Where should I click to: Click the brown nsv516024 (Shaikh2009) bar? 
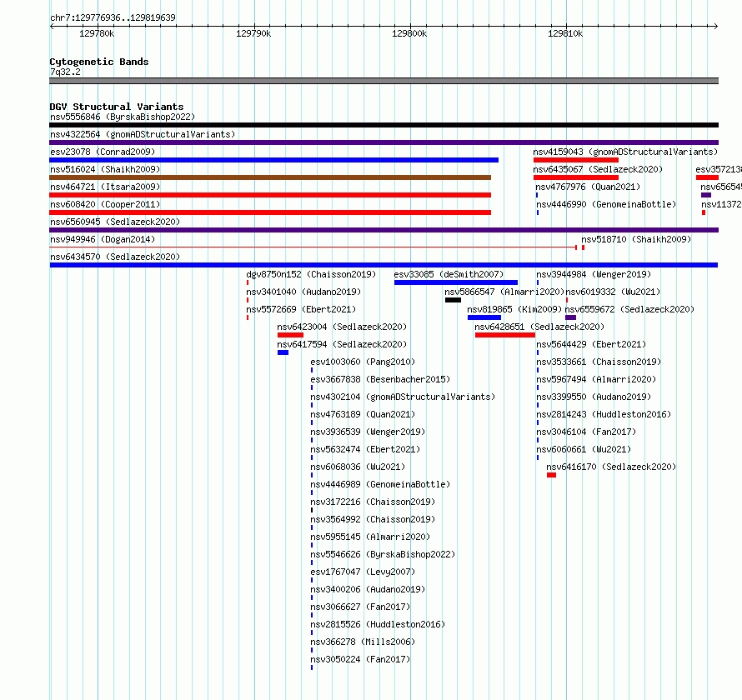pyautogui.click(x=270, y=177)
